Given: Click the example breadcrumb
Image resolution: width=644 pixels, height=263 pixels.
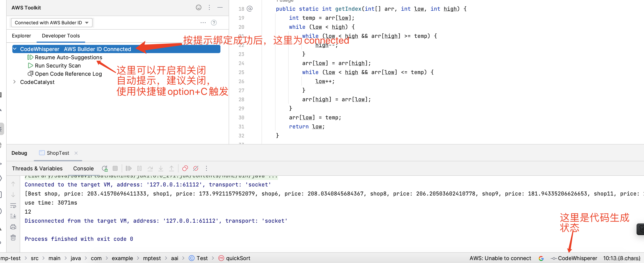Looking at the screenshot, I should pos(122,258).
